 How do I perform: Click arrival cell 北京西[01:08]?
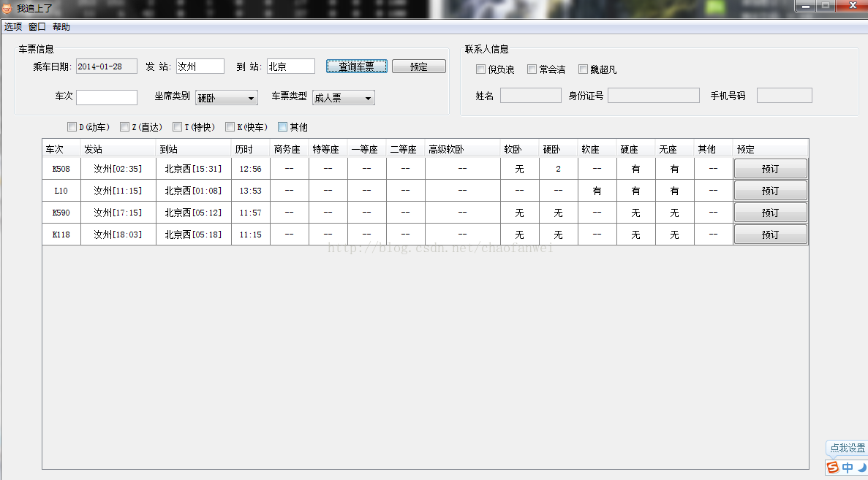click(194, 191)
